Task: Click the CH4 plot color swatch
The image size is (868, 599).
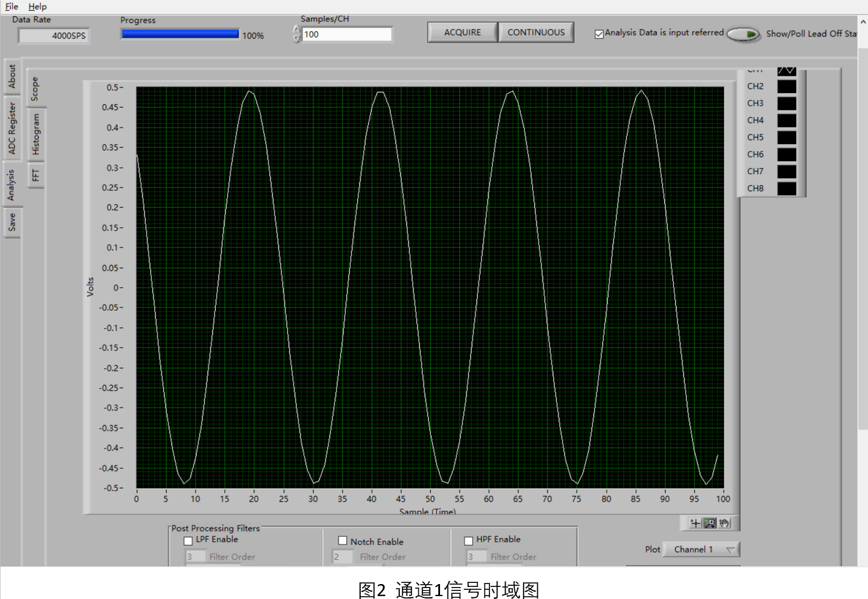Action: click(x=787, y=120)
